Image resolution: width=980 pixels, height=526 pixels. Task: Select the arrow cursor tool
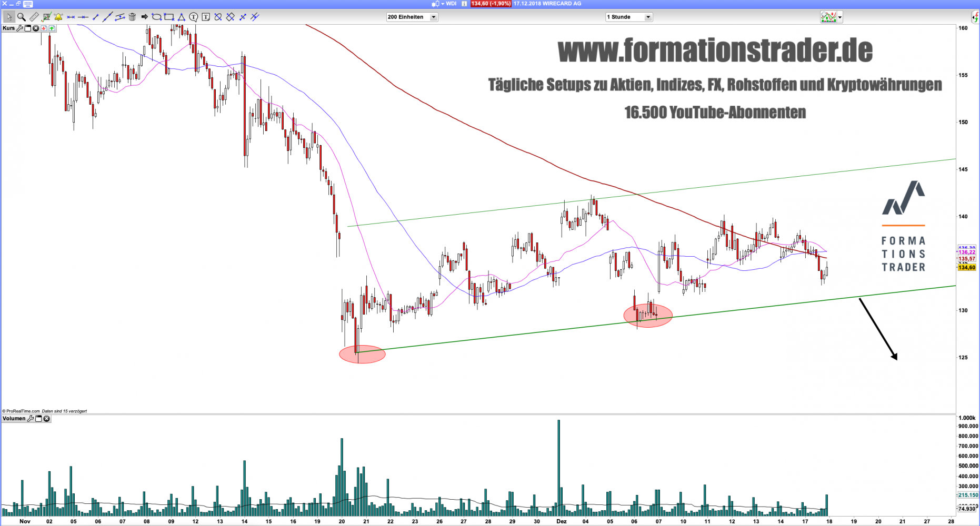pos(9,17)
